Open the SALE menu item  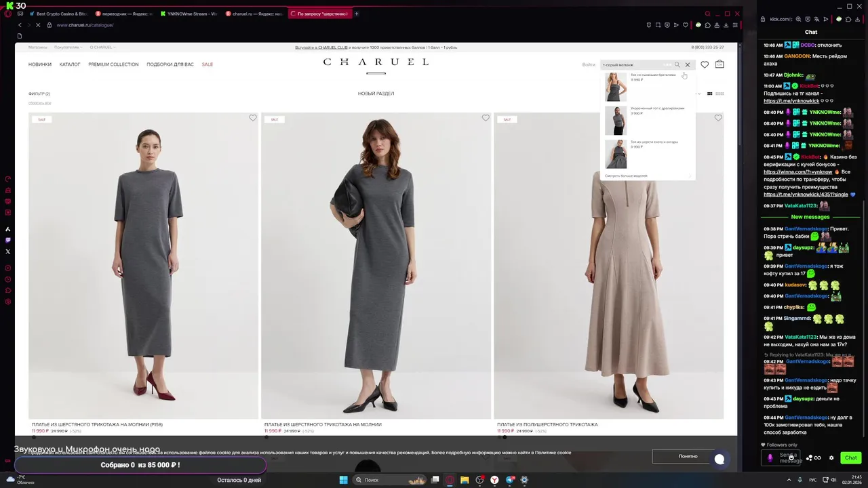(208, 64)
